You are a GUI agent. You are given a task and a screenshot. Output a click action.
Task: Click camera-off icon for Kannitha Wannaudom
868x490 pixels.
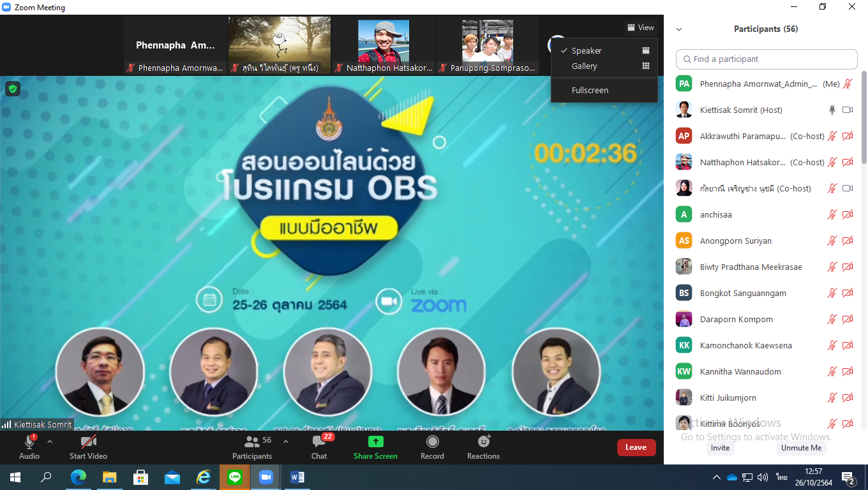848,371
